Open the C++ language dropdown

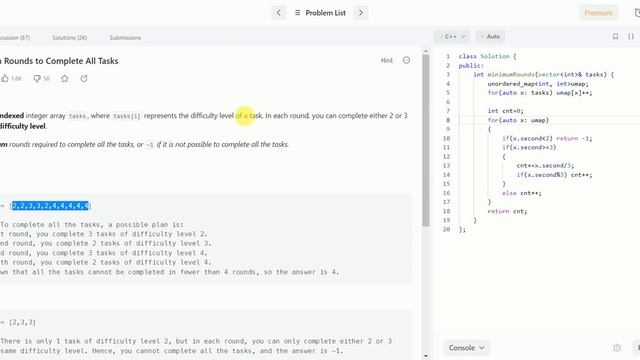(452, 36)
